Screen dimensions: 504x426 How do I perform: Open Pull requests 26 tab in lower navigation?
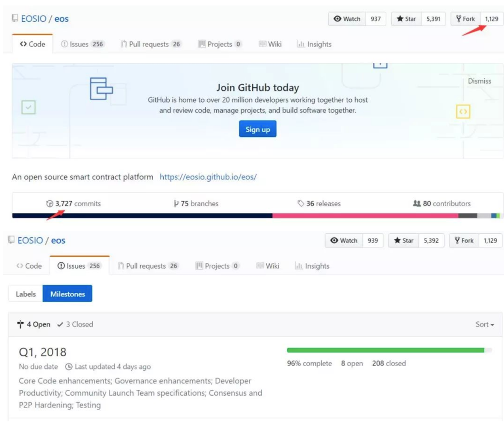click(x=147, y=266)
